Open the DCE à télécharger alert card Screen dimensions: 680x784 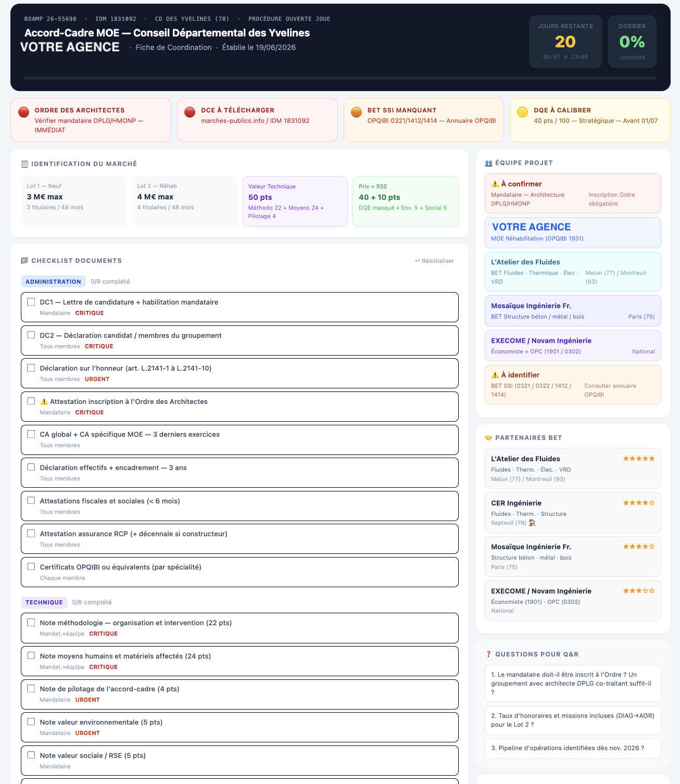point(257,120)
